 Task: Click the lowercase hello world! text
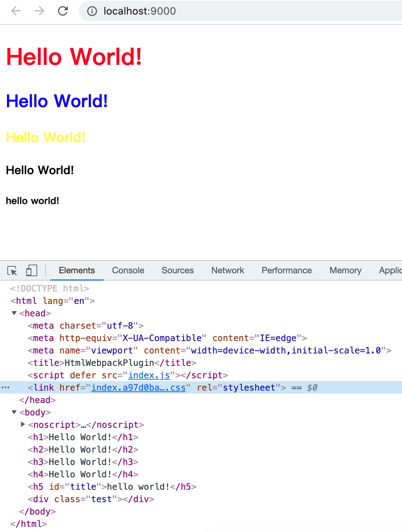(32, 201)
